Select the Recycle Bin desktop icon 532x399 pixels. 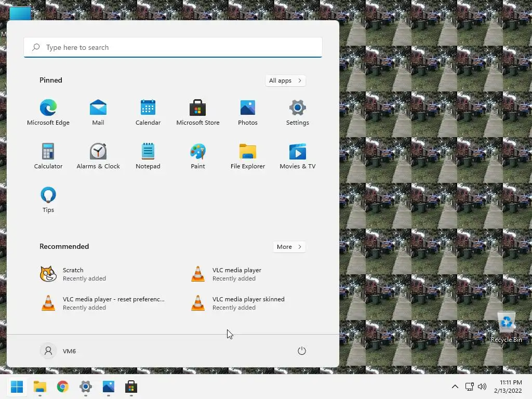click(x=506, y=328)
